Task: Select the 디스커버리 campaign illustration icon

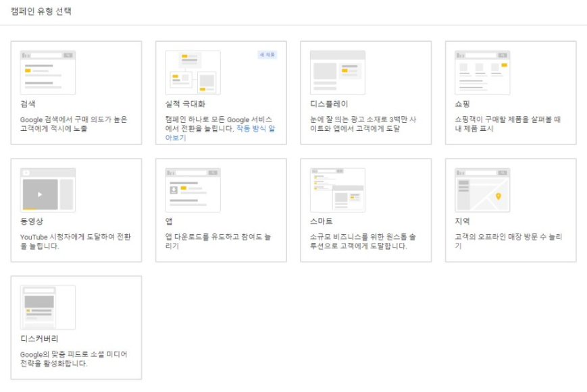Action: 48,308
